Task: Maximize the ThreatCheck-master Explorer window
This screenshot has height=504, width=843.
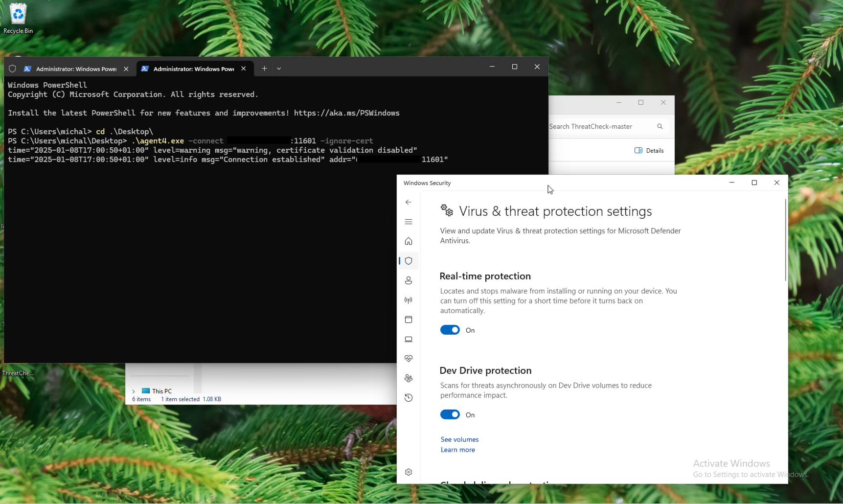Action: [641, 102]
